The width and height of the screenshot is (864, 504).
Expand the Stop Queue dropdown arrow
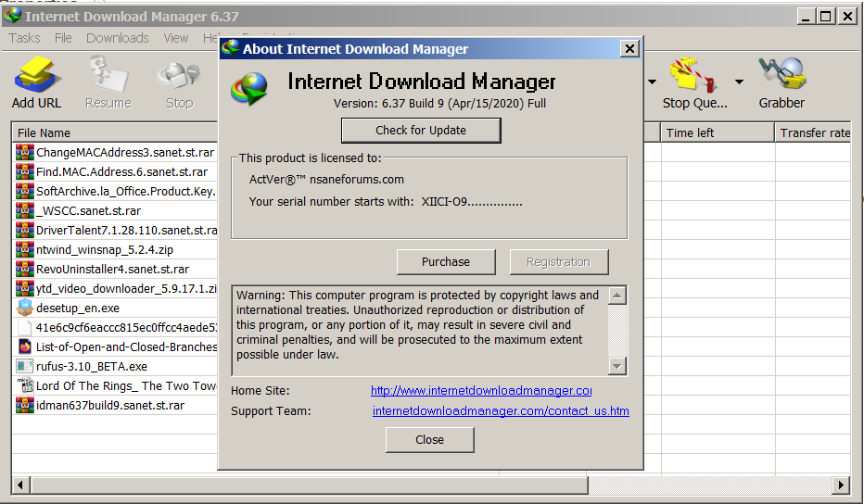pyautogui.click(x=739, y=82)
